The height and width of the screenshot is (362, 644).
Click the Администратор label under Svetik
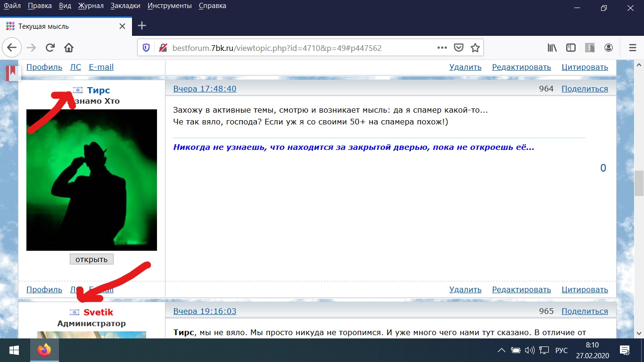pos(91,323)
